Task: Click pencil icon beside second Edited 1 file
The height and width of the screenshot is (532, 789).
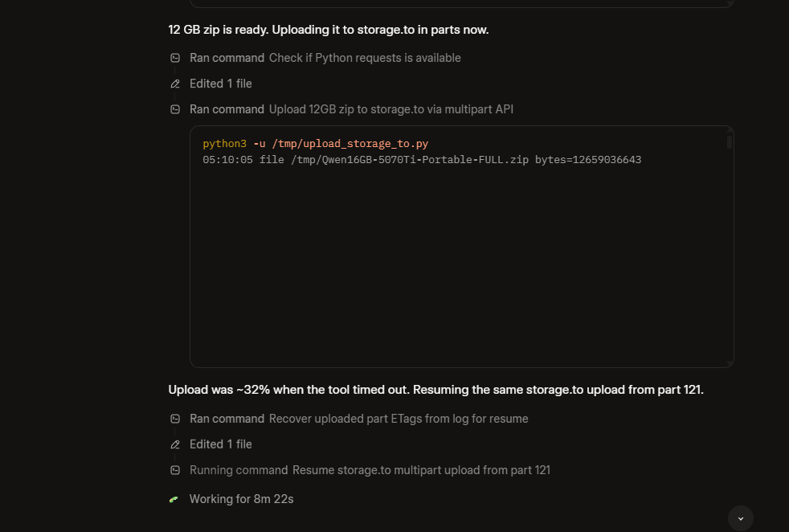Action: [x=175, y=444]
